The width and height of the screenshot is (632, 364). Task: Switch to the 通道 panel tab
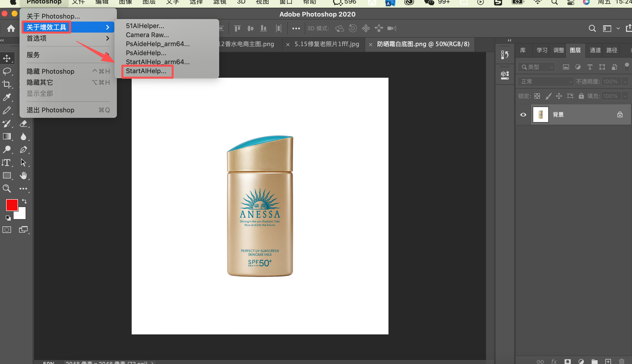tap(595, 50)
